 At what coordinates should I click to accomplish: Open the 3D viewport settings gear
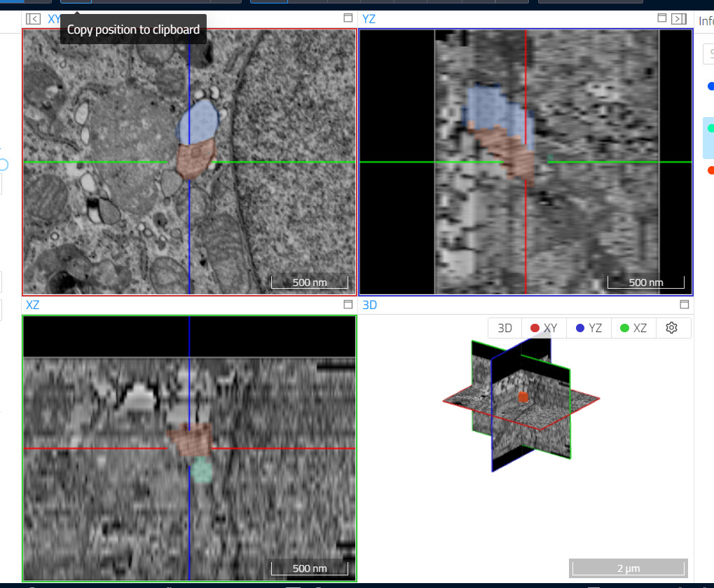click(672, 327)
